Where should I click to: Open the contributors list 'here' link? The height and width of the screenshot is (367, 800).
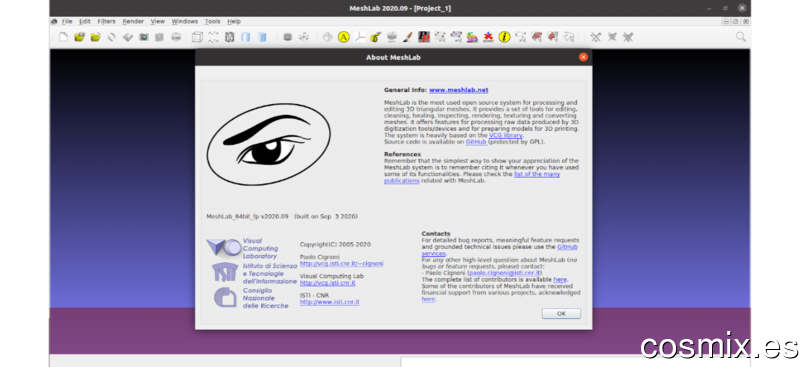click(x=560, y=280)
